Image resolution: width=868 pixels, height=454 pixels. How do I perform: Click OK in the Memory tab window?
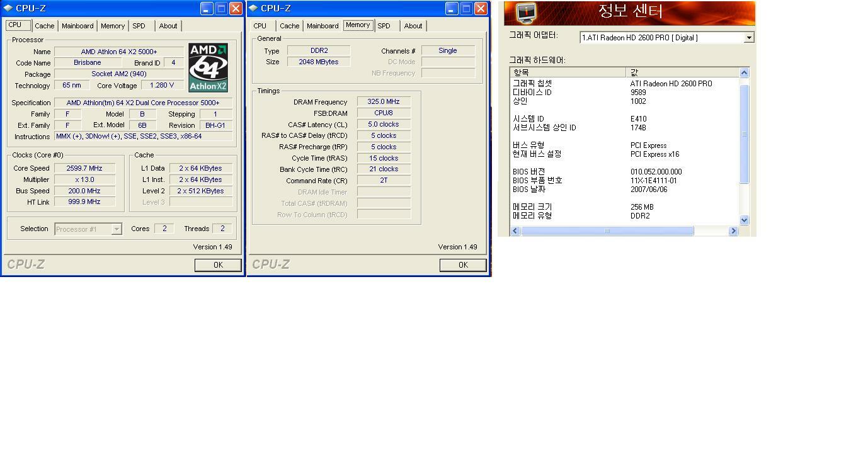(463, 265)
